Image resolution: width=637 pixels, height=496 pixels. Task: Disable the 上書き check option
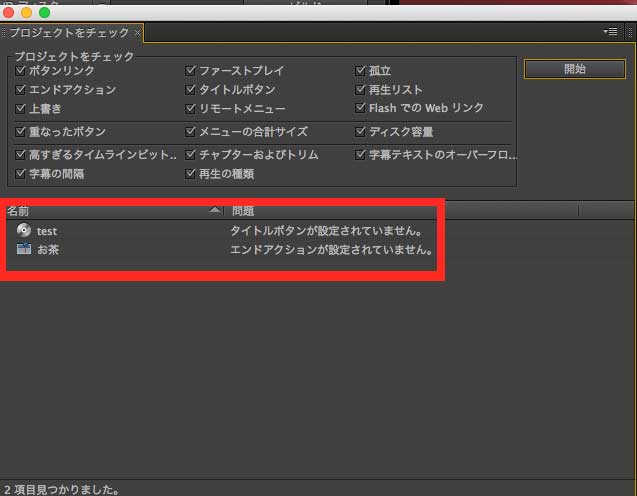pyautogui.click(x=21, y=109)
